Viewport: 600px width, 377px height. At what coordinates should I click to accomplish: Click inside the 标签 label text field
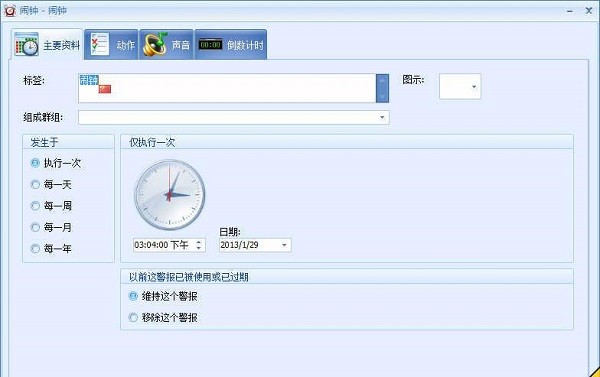227,88
